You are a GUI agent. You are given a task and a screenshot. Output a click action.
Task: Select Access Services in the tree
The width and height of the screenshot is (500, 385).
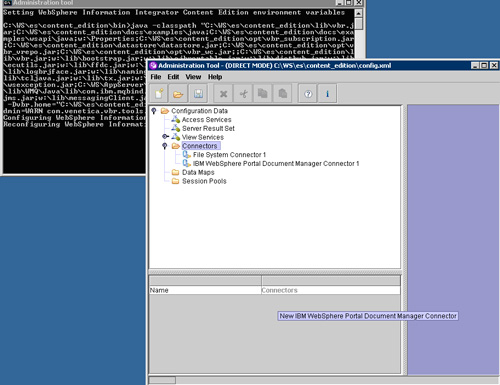coord(206,119)
